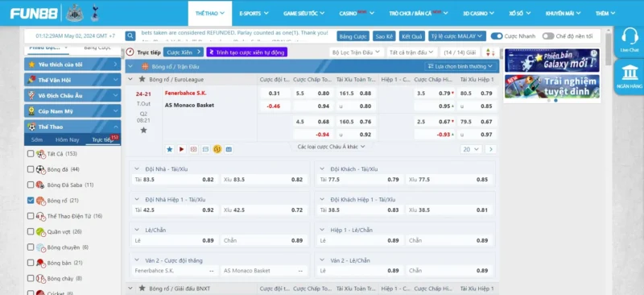Viewport: 644px width, 295px height.
Task: Tick the Bóng đá (44) checkbox
Action: pos(31,169)
